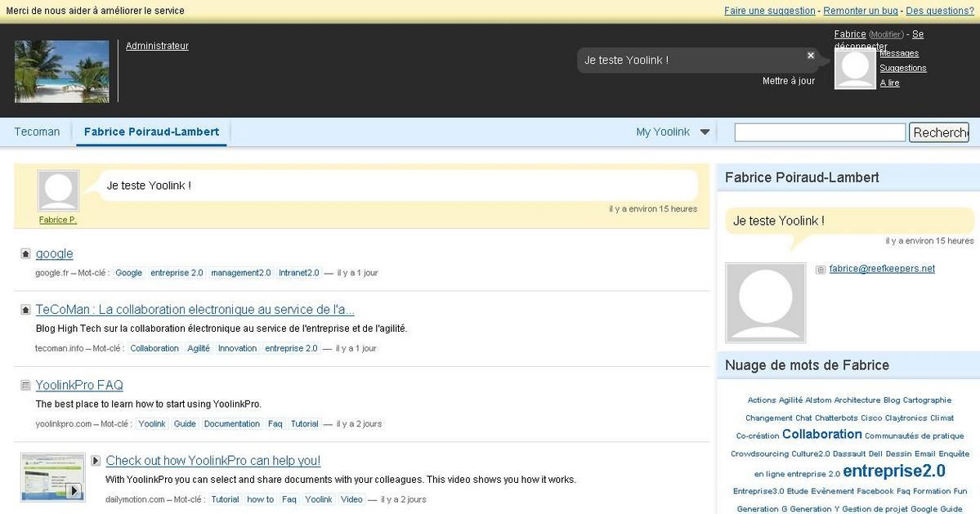The height and width of the screenshot is (514, 980).
Task: Click the Modifier link beside Fabrice
Action: point(886,35)
